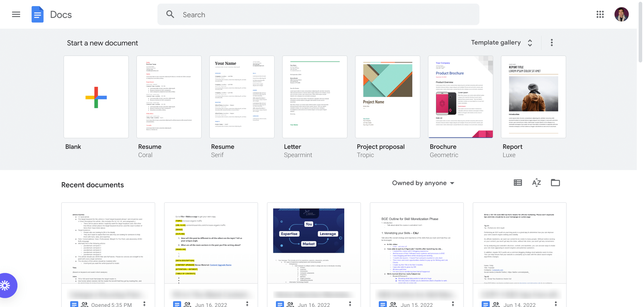Screen dimensions: 644x307
Task: Expand the Template gallery using the chevrons
Action: (x=530, y=43)
